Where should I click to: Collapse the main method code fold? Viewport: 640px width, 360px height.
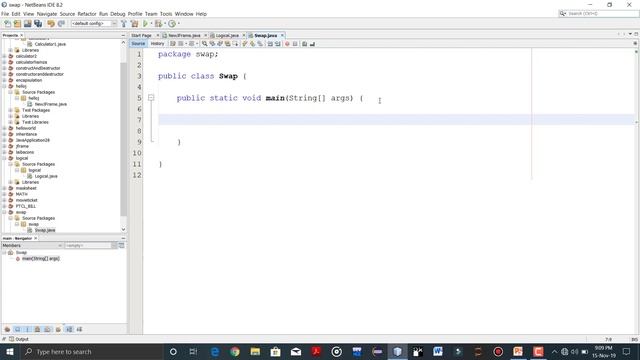[x=151, y=98]
